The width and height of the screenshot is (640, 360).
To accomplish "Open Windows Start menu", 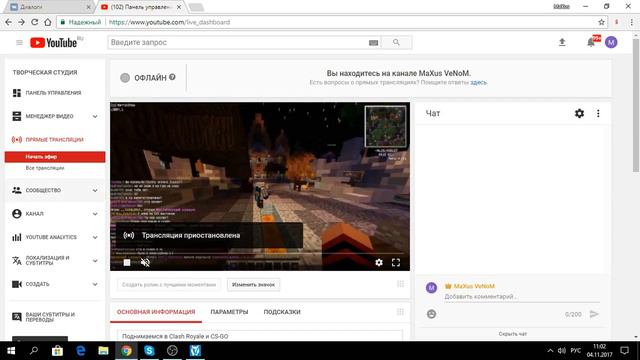I will tap(11, 351).
